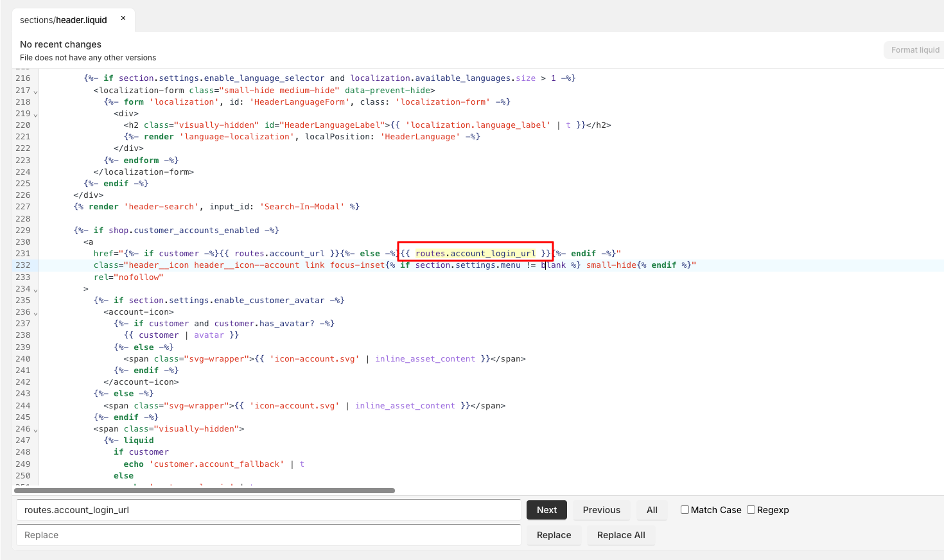Enable the Regexp checkbox
Screen dimensions: 944x560
pos(751,510)
